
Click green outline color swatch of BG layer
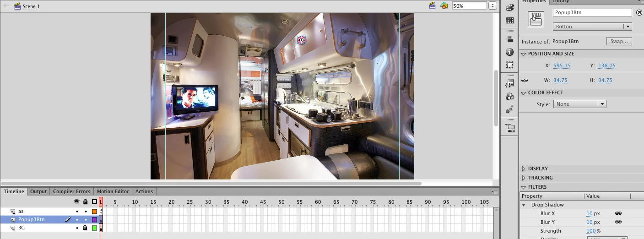coord(94,228)
